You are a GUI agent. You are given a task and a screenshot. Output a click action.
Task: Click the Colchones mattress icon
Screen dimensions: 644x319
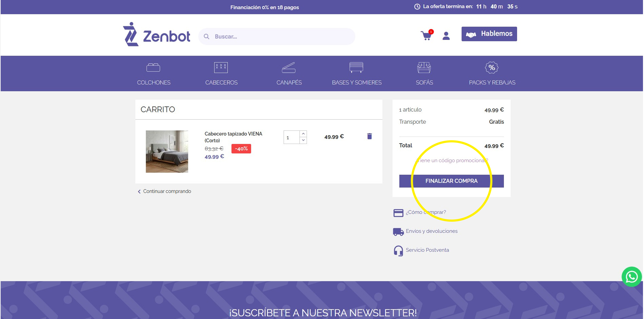tap(153, 68)
